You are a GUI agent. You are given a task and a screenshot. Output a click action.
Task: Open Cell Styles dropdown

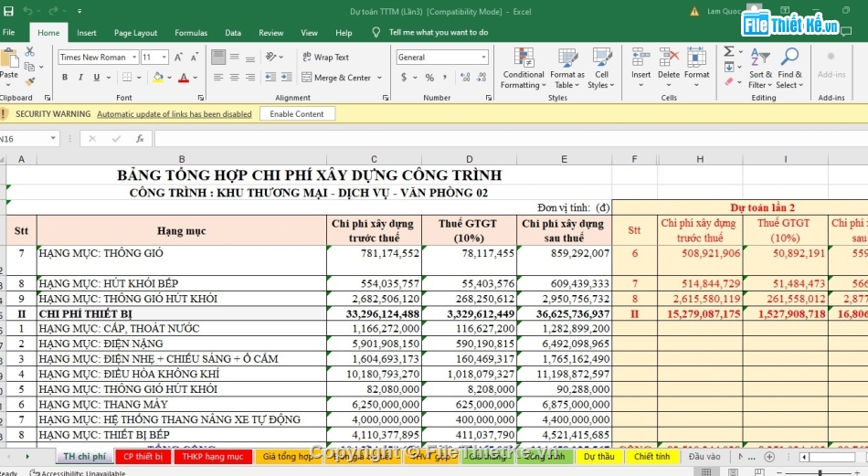pyautogui.click(x=601, y=69)
